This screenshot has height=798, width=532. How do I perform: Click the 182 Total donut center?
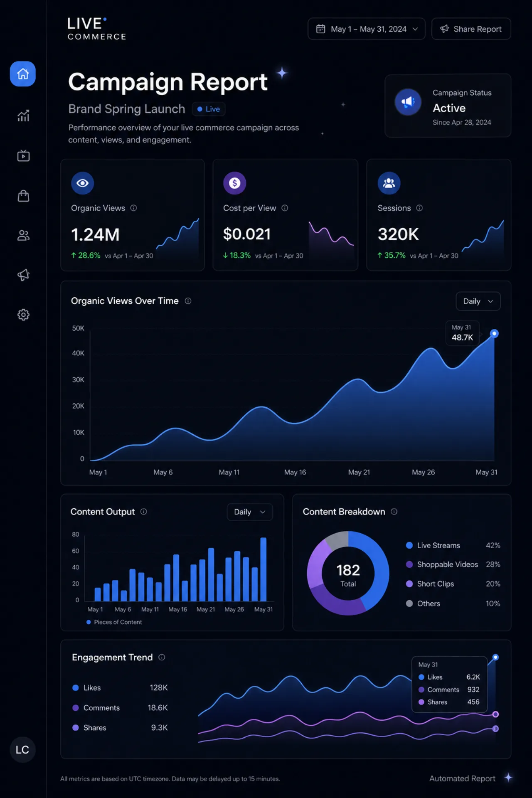(348, 575)
